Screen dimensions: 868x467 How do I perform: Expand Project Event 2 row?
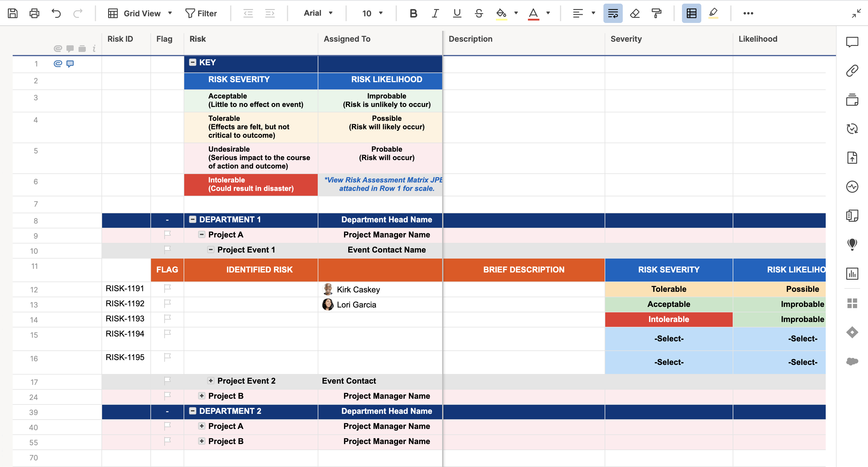click(x=211, y=381)
